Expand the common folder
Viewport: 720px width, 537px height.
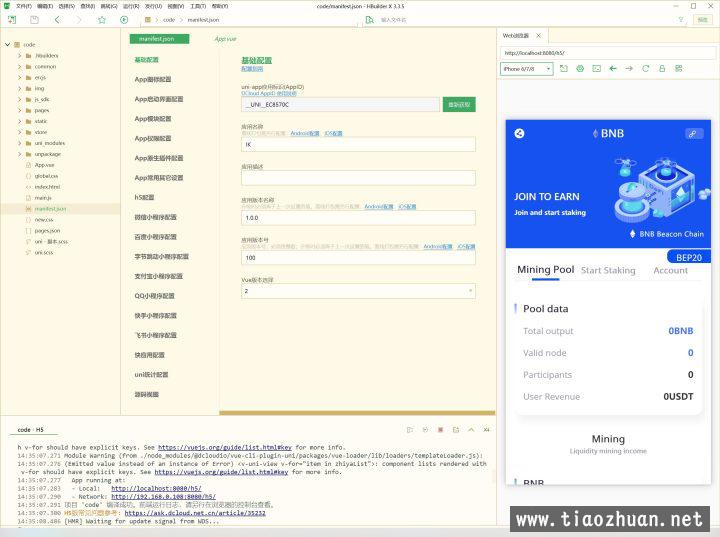[19, 67]
